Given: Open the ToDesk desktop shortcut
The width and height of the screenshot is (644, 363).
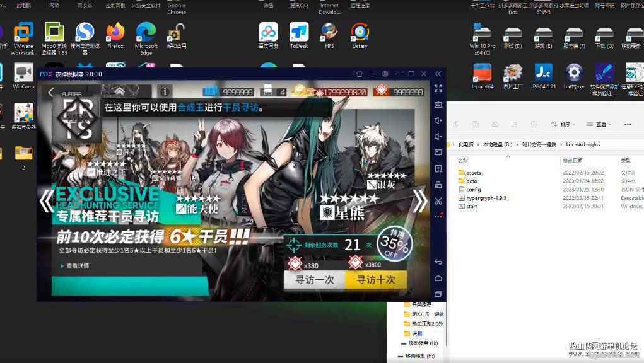Looking at the screenshot, I should (x=299, y=33).
